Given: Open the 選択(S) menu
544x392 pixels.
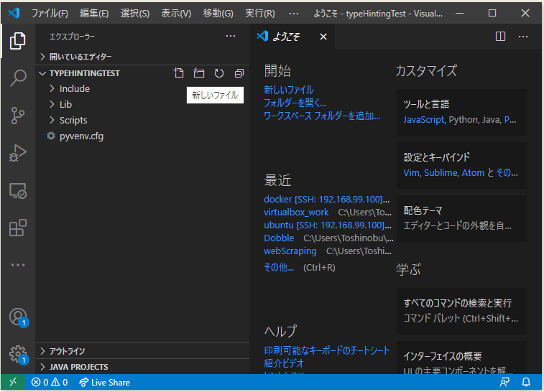Looking at the screenshot, I should click(135, 13).
